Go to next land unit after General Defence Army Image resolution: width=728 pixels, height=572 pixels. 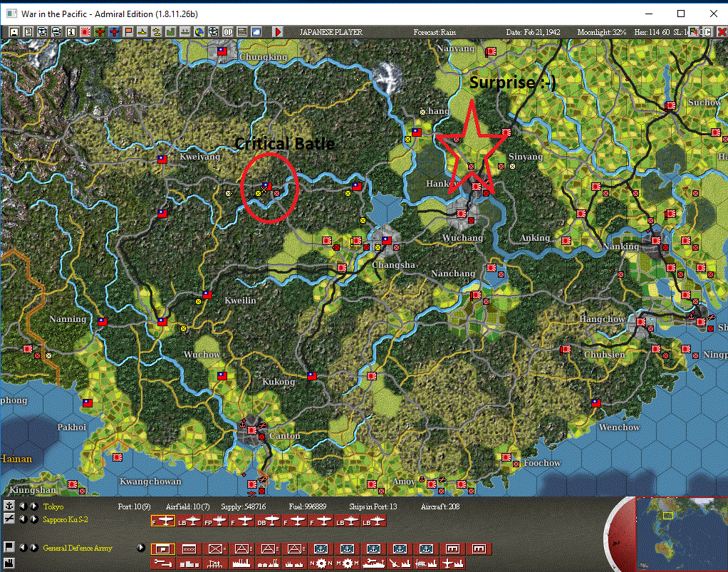[x=33, y=548]
